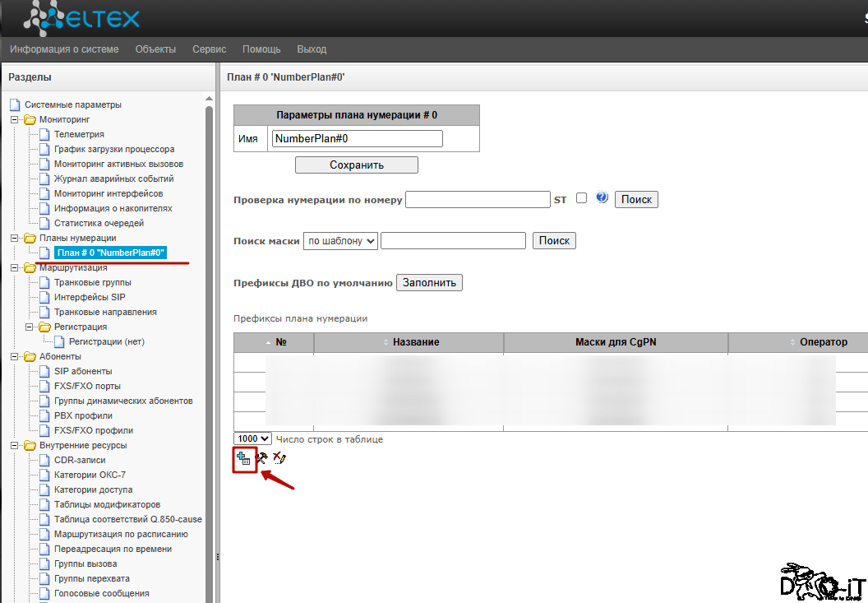Screen dimensions: 868x603
Task: Click the page icon next to PBX профили
Action: pos(44,415)
